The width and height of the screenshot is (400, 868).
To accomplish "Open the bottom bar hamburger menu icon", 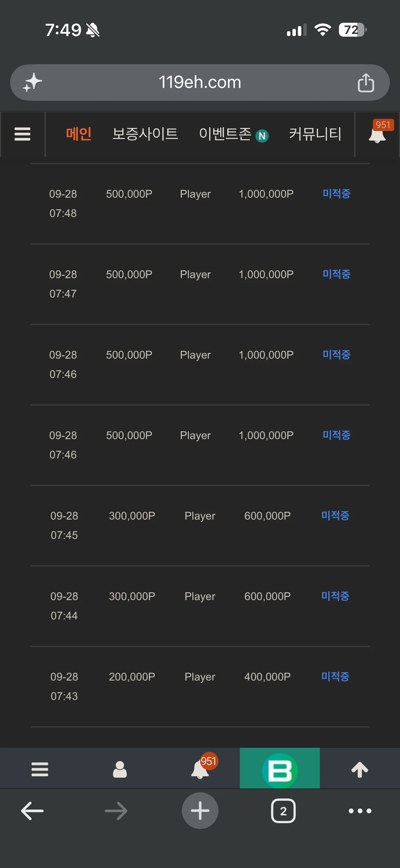I will 40,769.
